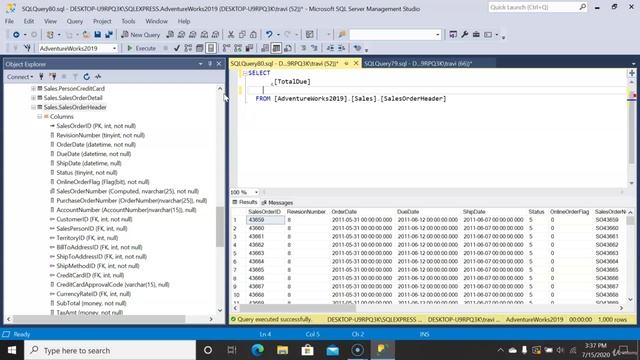Open the find combo box dropdown arrow

coord(438,35)
